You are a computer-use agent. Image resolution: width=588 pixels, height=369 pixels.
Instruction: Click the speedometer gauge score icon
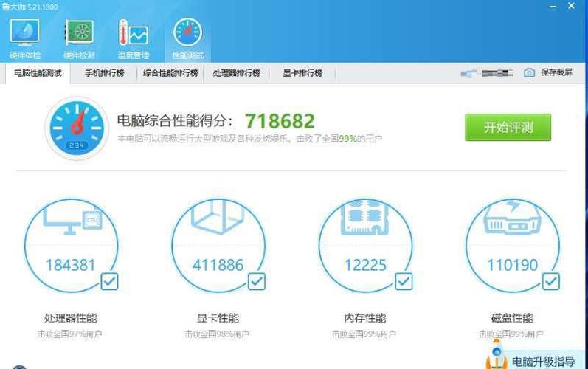77,128
